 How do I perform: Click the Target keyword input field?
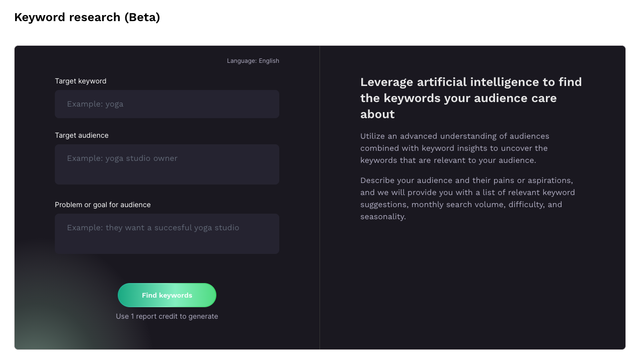point(167,104)
